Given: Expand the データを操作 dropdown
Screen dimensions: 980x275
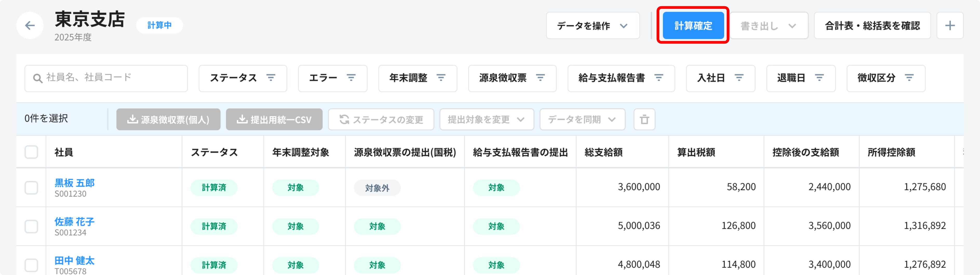Looking at the screenshot, I should [592, 25].
